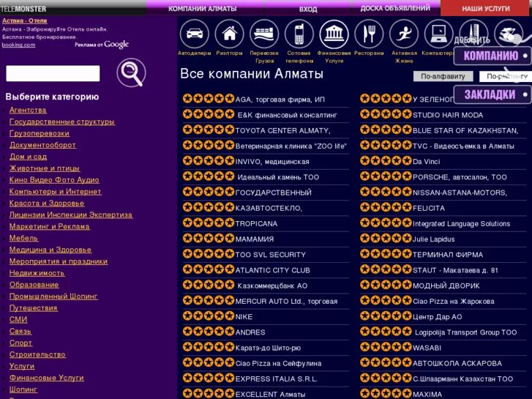Select the Маркетинг и Реклама category

(50, 226)
